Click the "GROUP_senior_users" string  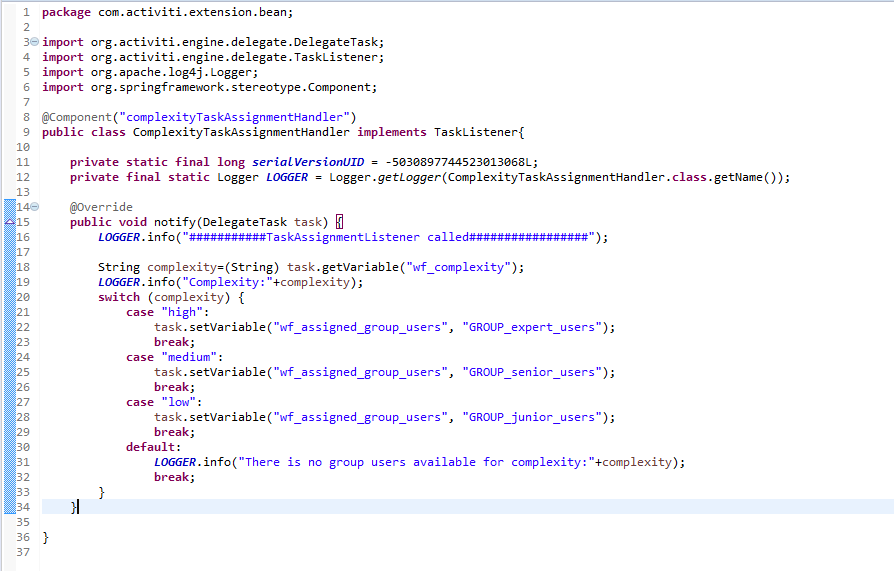[532, 372]
